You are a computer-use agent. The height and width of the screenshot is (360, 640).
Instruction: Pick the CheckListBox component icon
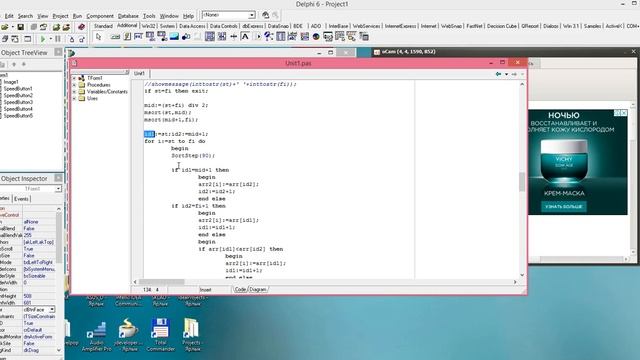click(222, 37)
